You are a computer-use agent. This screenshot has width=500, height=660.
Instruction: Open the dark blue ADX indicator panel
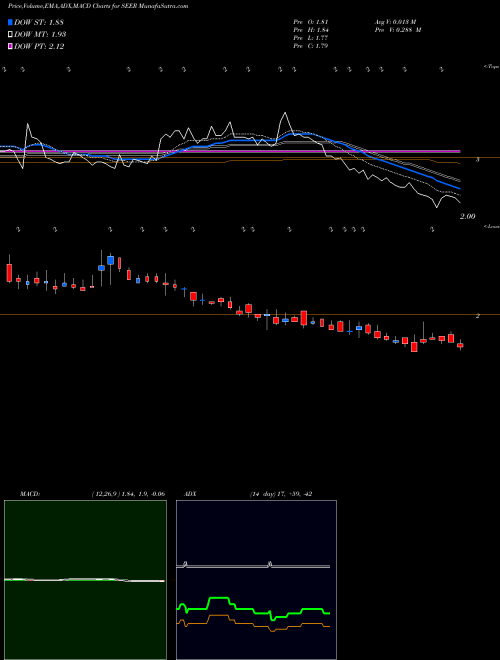(x=256, y=580)
